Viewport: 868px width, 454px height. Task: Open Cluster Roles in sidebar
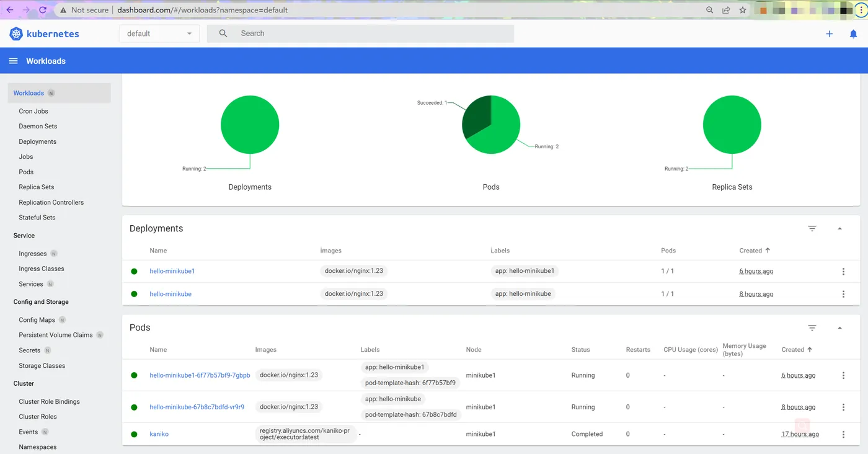click(x=38, y=417)
